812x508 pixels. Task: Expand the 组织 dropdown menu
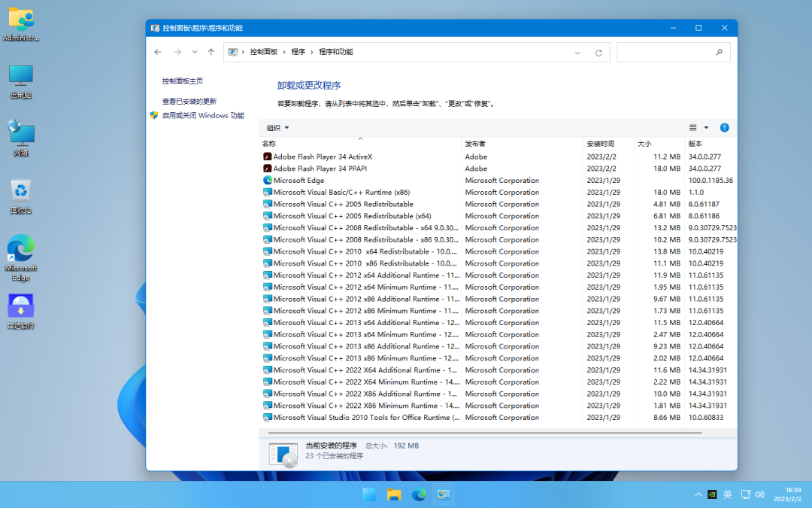pyautogui.click(x=277, y=128)
